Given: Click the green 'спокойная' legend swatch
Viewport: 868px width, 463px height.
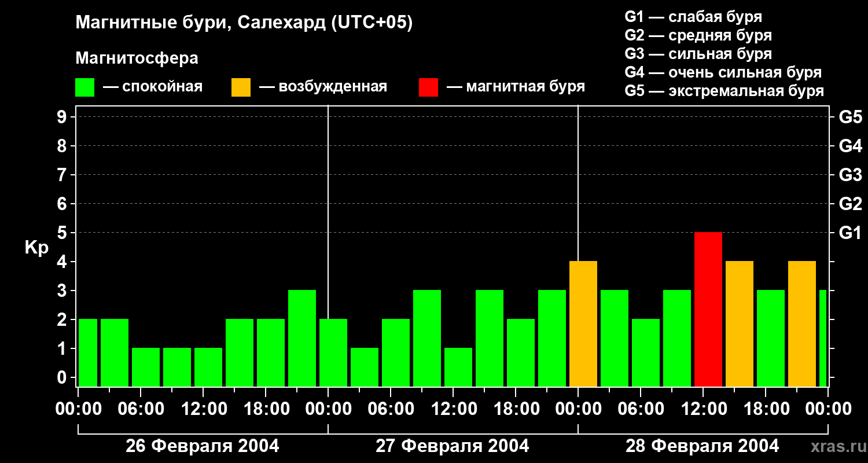Looking at the screenshot, I should coord(84,87).
